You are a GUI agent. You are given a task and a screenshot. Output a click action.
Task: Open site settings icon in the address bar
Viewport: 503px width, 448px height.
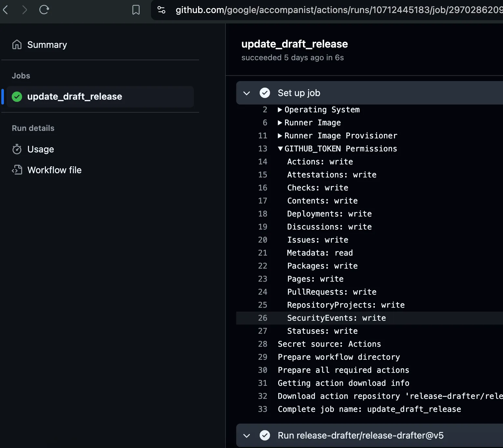coord(161,10)
